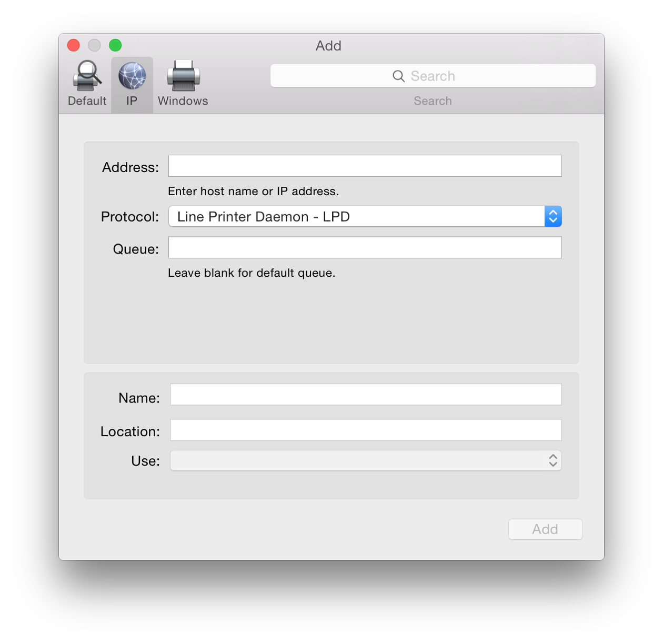
Task: Click the Add button
Action: (x=545, y=529)
